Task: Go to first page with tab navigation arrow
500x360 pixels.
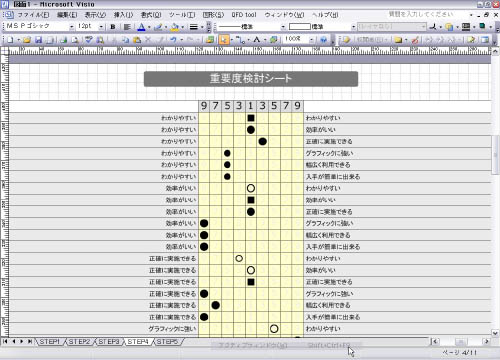Action: (5, 342)
